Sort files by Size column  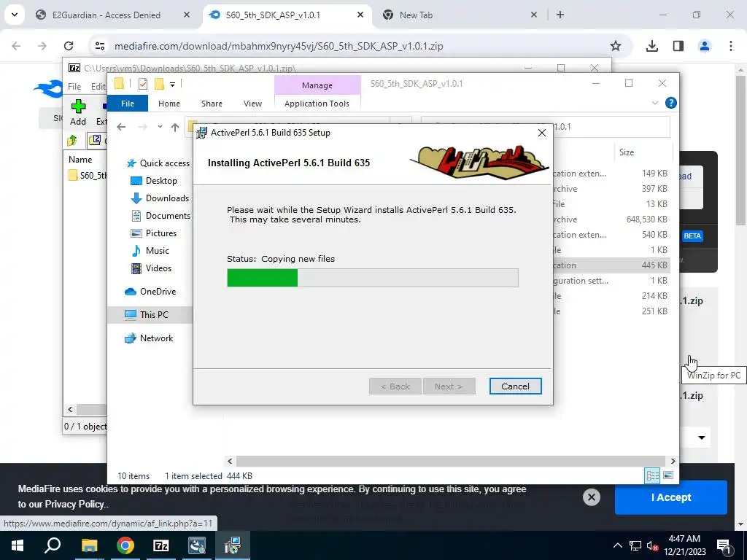coord(627,152)
